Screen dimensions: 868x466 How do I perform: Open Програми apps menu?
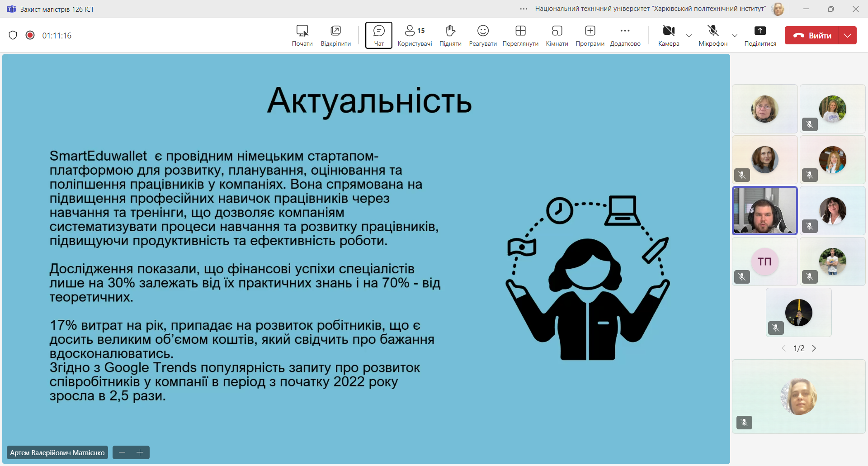(x=590, y=35)
